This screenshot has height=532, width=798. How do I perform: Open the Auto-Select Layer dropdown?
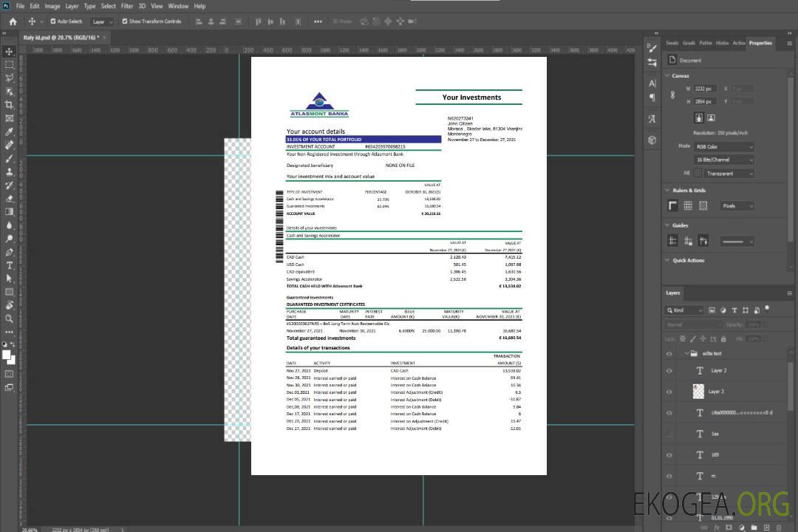[102, 21]
